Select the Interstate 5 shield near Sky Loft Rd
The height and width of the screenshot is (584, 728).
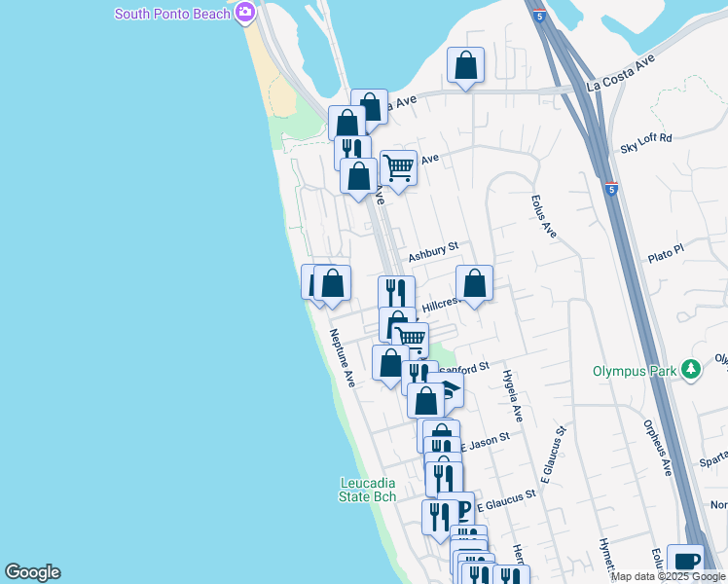pos(611,189)
